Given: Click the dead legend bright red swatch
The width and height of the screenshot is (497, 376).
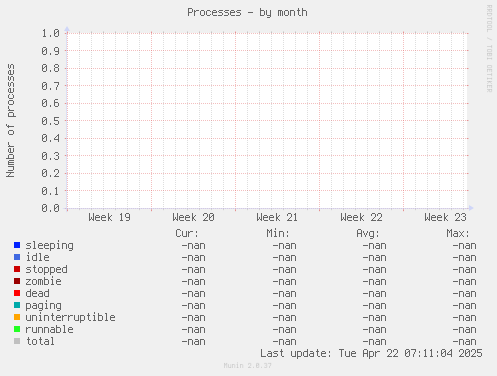Looking at the screenshot, I should (17, 293).
